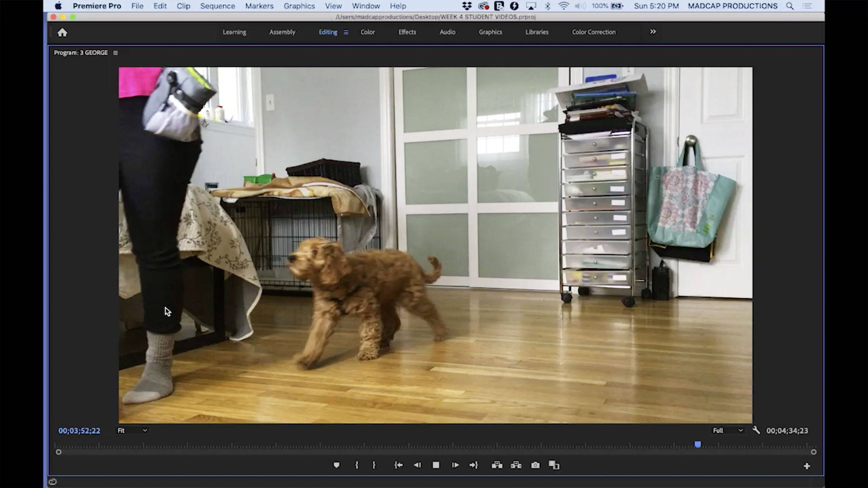This screenshot has width=868, height=488.
Task: Open the Program: 3 GEORGE panel menu
Action: click(115, 52)
